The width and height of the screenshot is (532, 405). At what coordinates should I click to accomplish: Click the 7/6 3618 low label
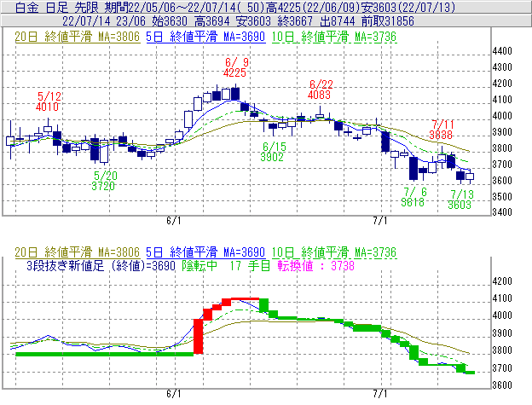click(413, 197)
